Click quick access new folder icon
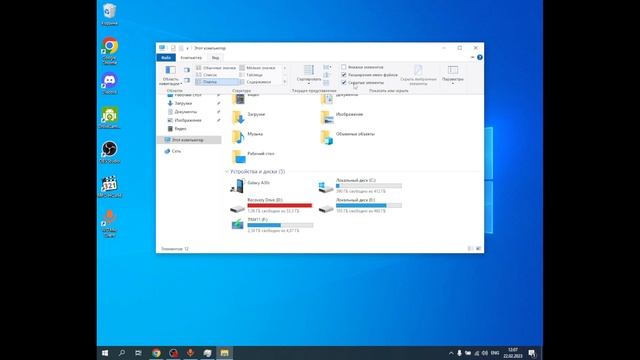 click(181, 48)
